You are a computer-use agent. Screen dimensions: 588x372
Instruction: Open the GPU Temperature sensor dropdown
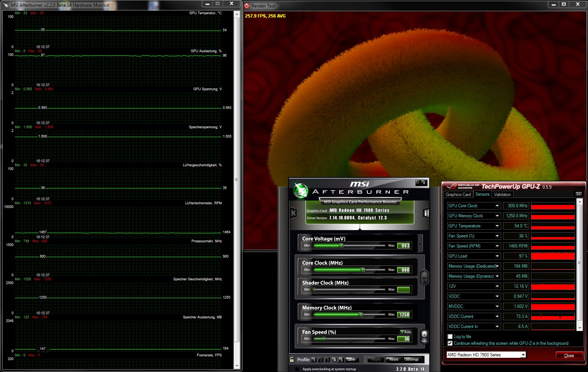coord(497,226)
